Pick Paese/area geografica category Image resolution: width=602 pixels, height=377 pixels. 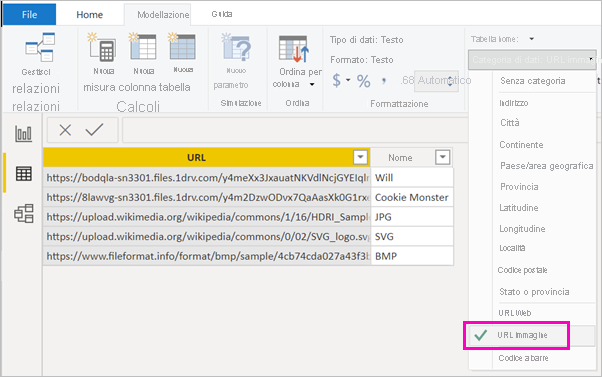point(546,166)
